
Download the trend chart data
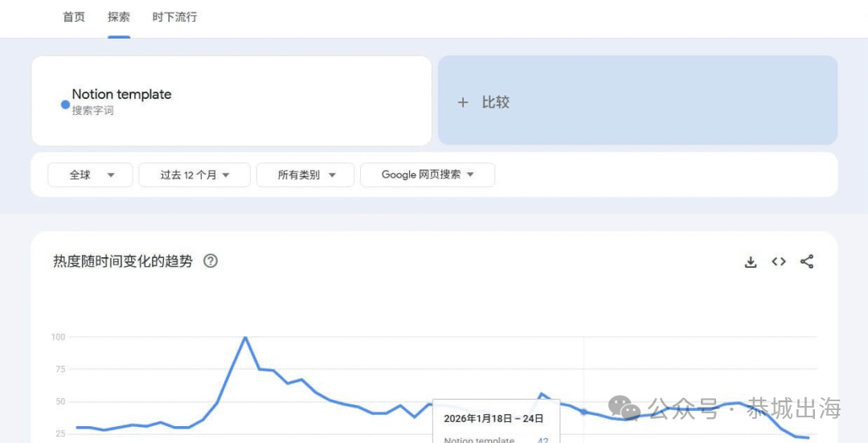(751, 262)
